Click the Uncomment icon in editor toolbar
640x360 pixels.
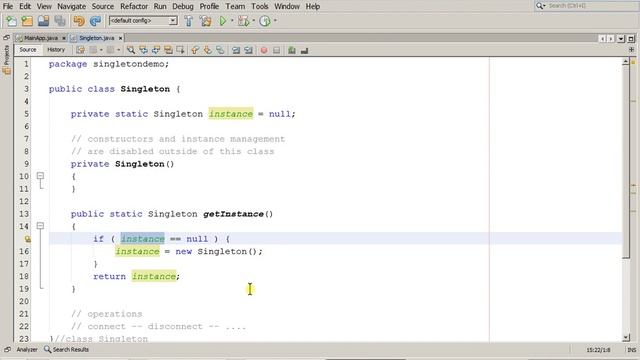point(304,50)
